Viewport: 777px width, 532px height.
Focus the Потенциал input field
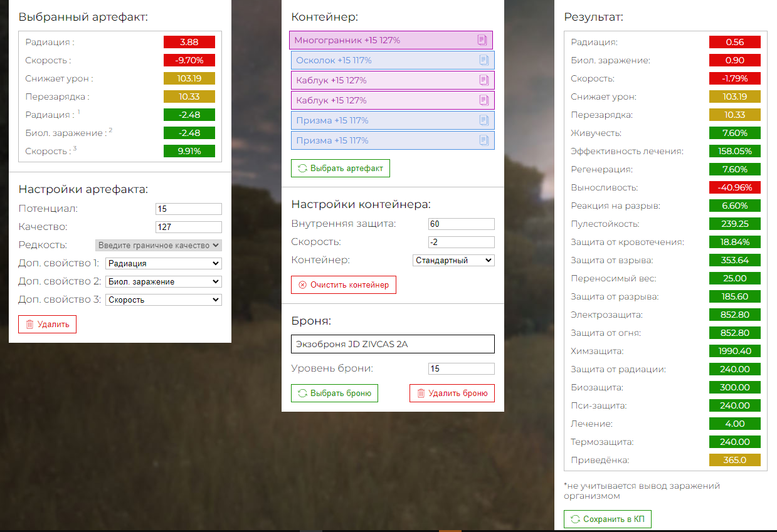pyautogui.click(x=189, y=209)
